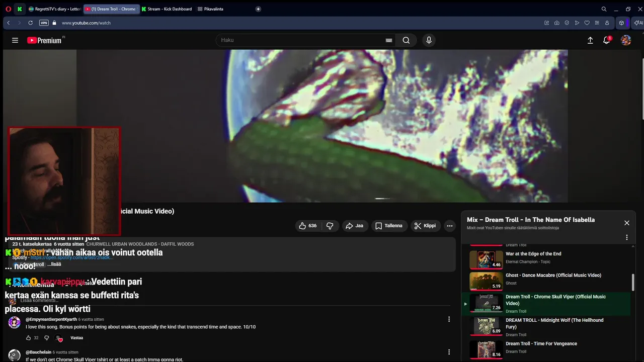Viewport: 644px width, 362px height.
Task: Open the YouTube account avatar menu
Action: tap(626, 40)
